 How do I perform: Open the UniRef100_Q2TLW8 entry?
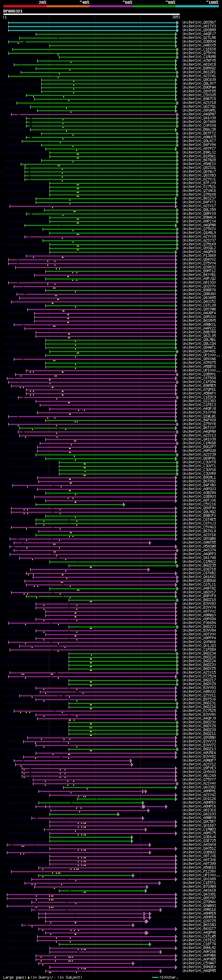pyautogui.click(x=199, y=38)
